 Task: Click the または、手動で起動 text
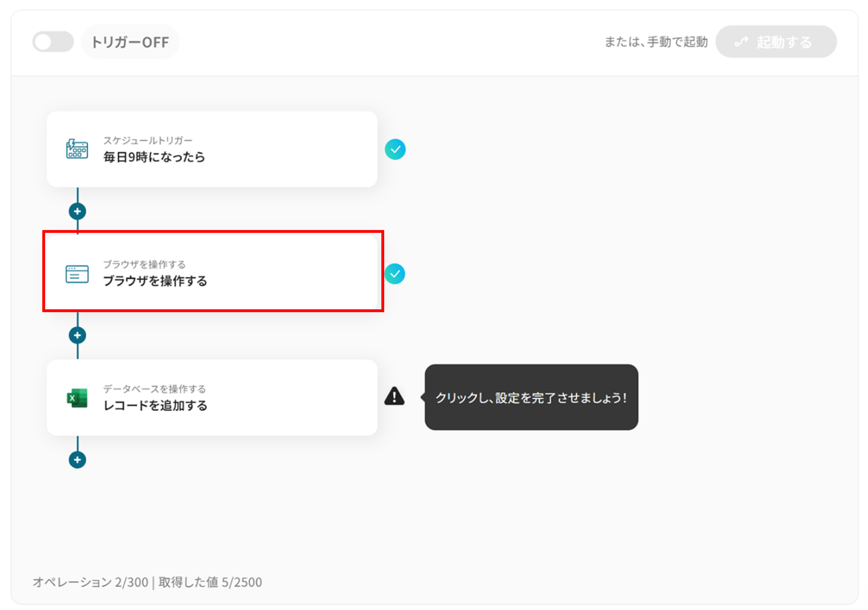click(656, 42)
